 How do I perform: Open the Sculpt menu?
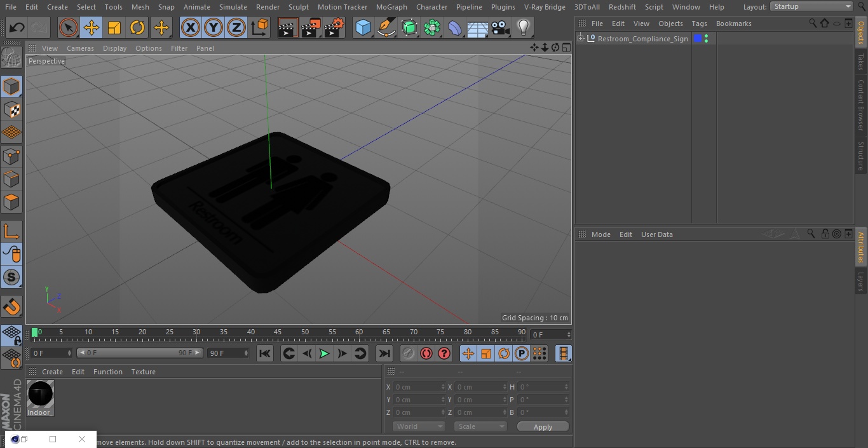click(298, 7)
